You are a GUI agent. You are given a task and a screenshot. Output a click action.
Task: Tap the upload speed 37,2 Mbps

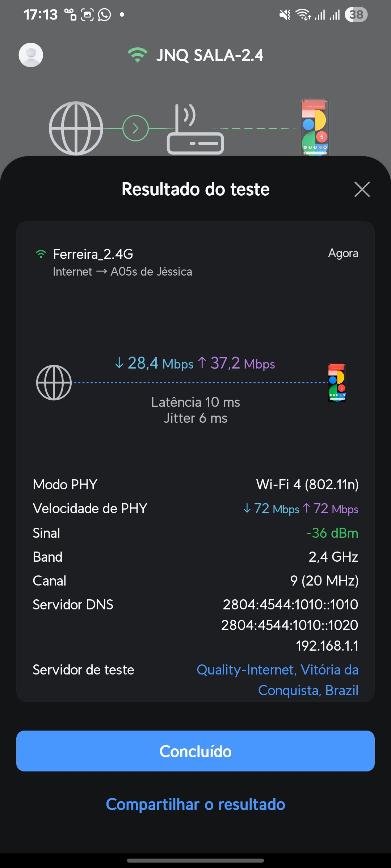[x=237, y=363]
